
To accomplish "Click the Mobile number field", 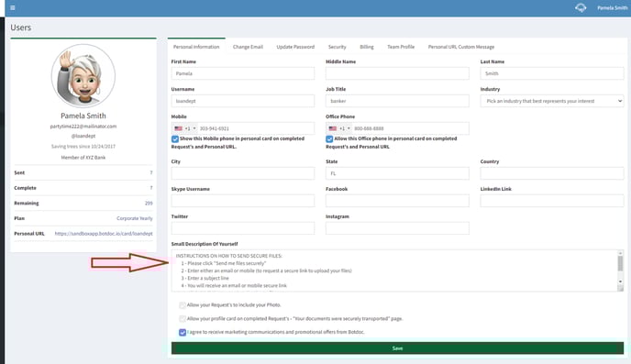I will pos(256,128).
